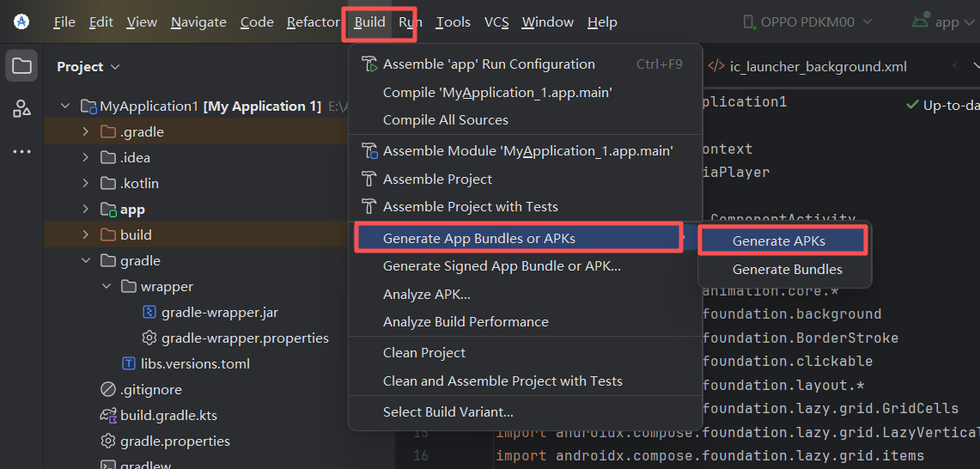Screen dimensions: 980x469
Task: Open the Project tool window folder icon
Action: tap(22, 66)
